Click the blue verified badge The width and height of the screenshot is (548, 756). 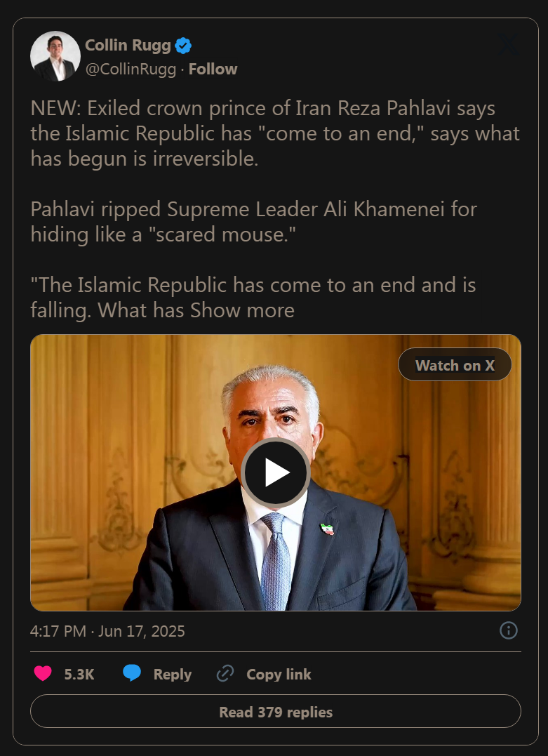[183, 46]
